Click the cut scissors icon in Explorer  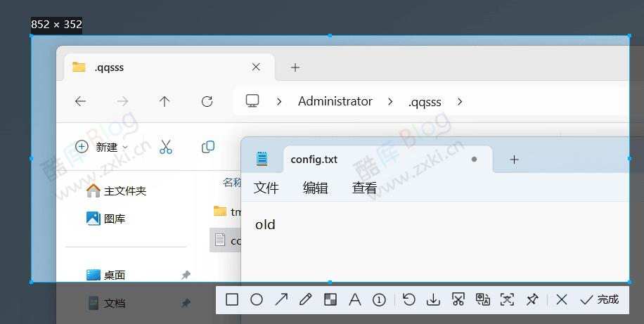[x=166, y=147]
